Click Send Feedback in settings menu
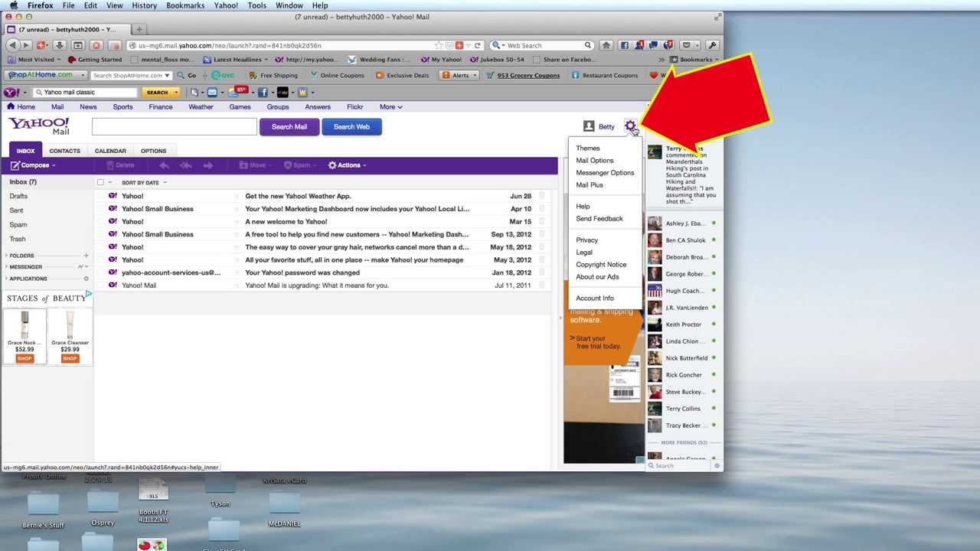The width and height of the screenshot is (980, 551). (x=599, y=219)
